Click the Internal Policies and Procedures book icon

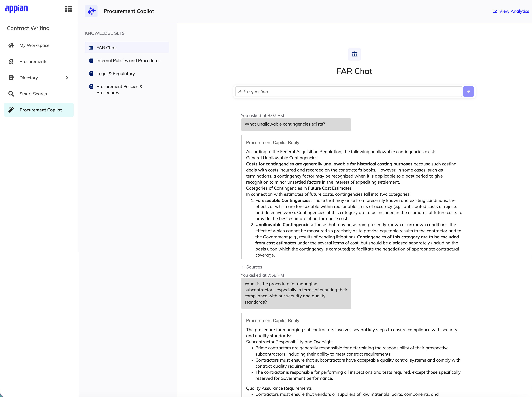click(91, 61)
